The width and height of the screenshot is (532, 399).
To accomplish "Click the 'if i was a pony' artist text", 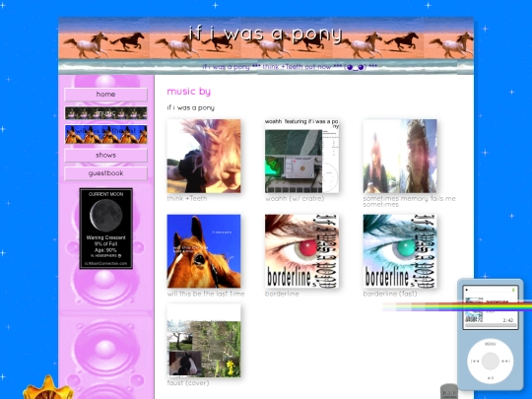I will tap(191, 108).
